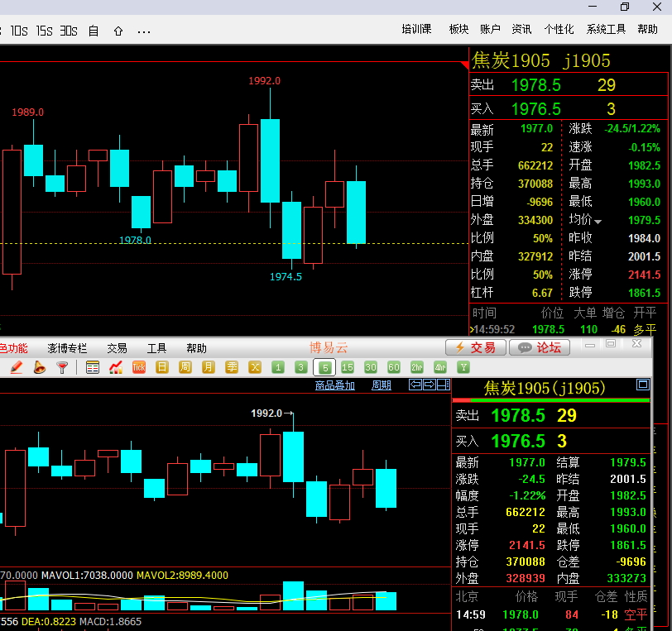The width and height of the screenshot is (672, 631).
Task: Toggle the 10s interval chart
Action: tap(18, 31)
